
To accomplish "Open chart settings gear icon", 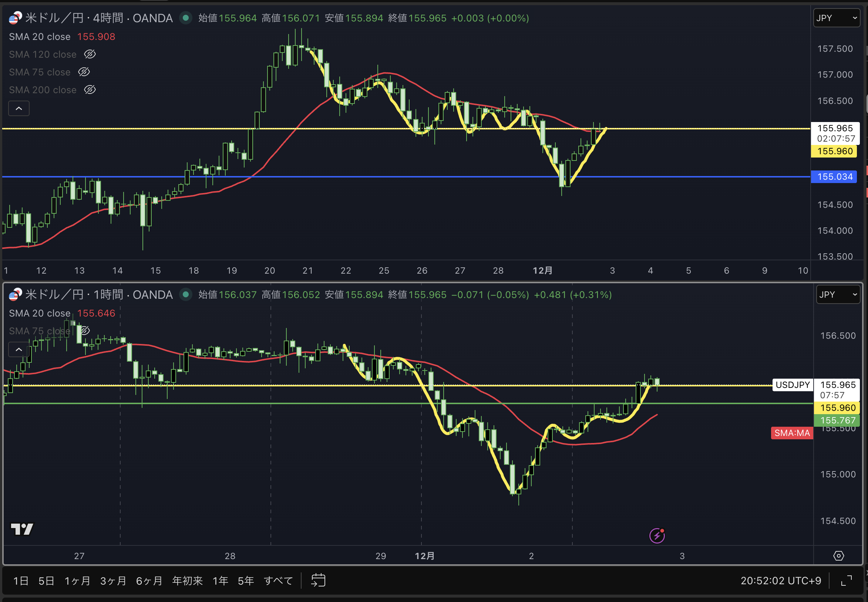I will coord(838,556).
